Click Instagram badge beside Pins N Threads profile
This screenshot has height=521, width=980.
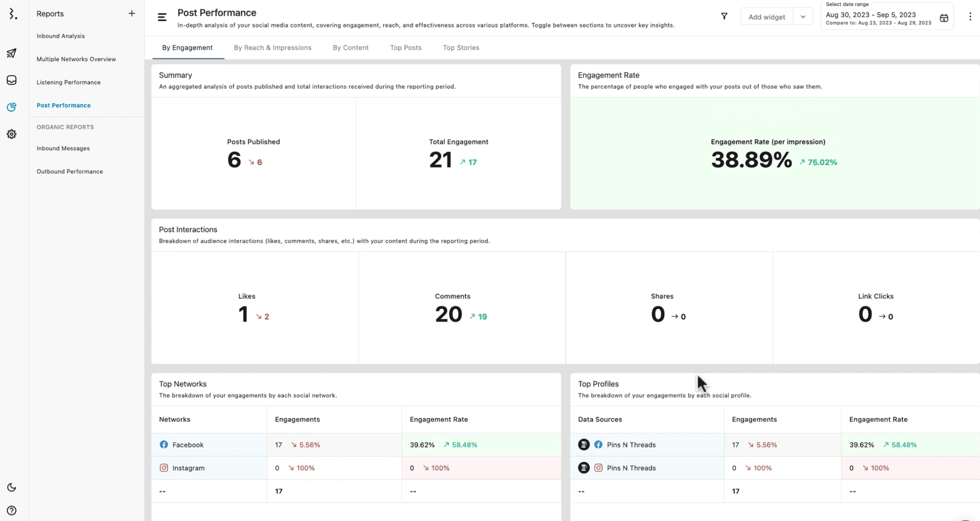coord(598,468)
